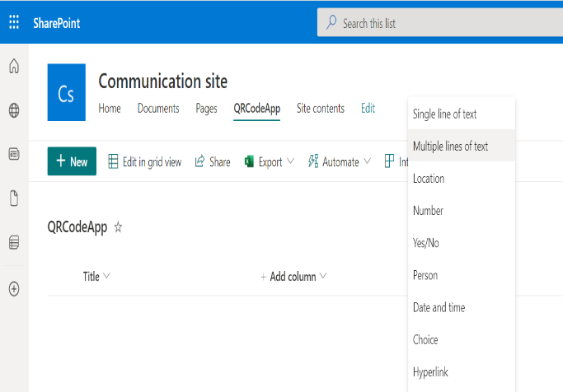Favorite QRCodeApp list with star icon
The height and width of the screenshot is (392, 563).
tap(118, 227)
